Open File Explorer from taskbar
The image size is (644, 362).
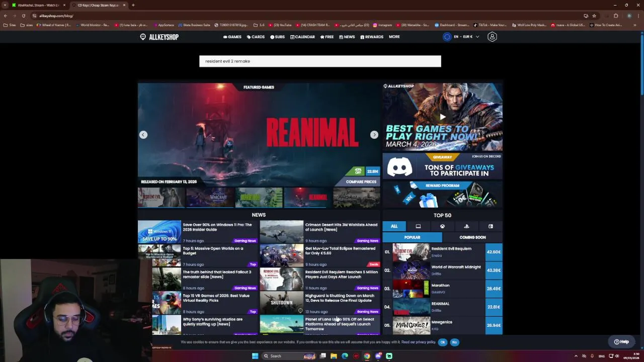[x=334, y=356]
